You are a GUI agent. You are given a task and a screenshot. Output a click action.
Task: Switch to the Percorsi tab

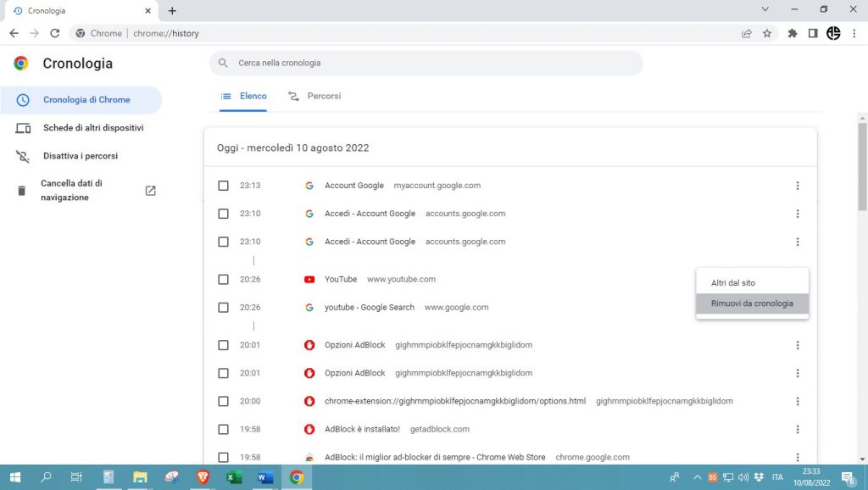coord(314,97)
